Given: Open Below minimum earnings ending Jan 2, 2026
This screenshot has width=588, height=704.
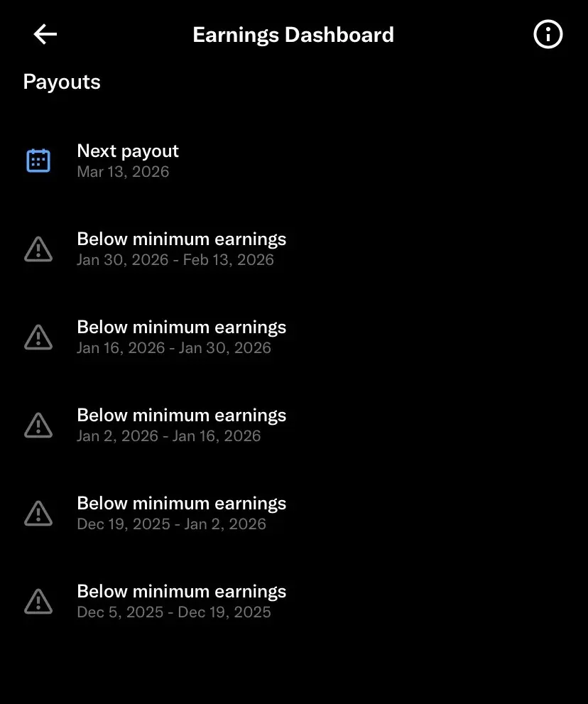Looking at the screenshot, I should click(181, 503).
